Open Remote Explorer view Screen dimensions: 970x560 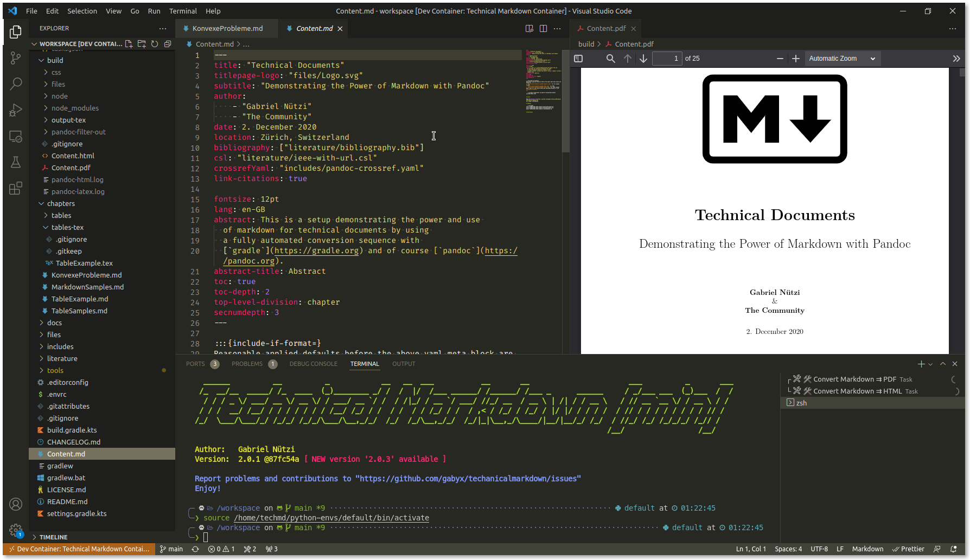click(x=16, y=137)
